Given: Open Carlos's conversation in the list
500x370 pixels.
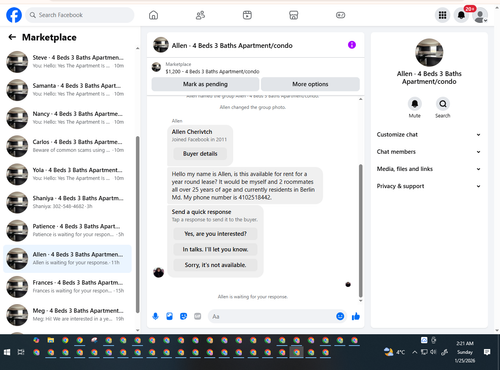Looking at the screenshot, I should click(67, 146).
